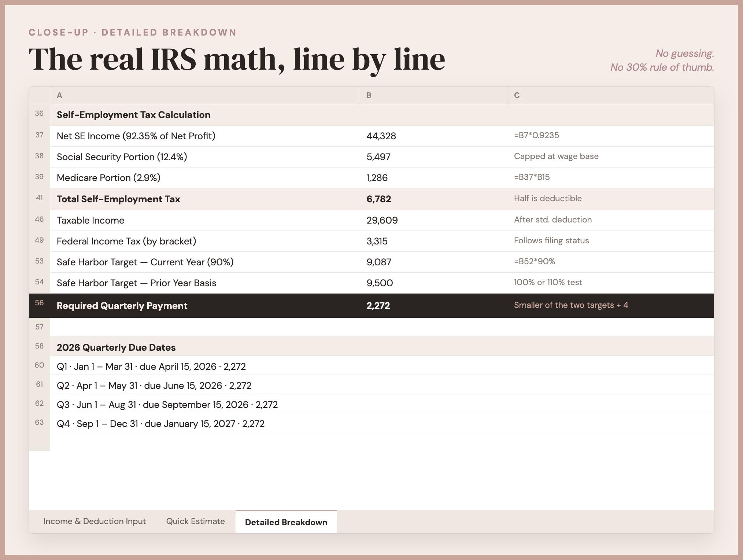Click the 100% or 110% test note

(x=548, y=283)
